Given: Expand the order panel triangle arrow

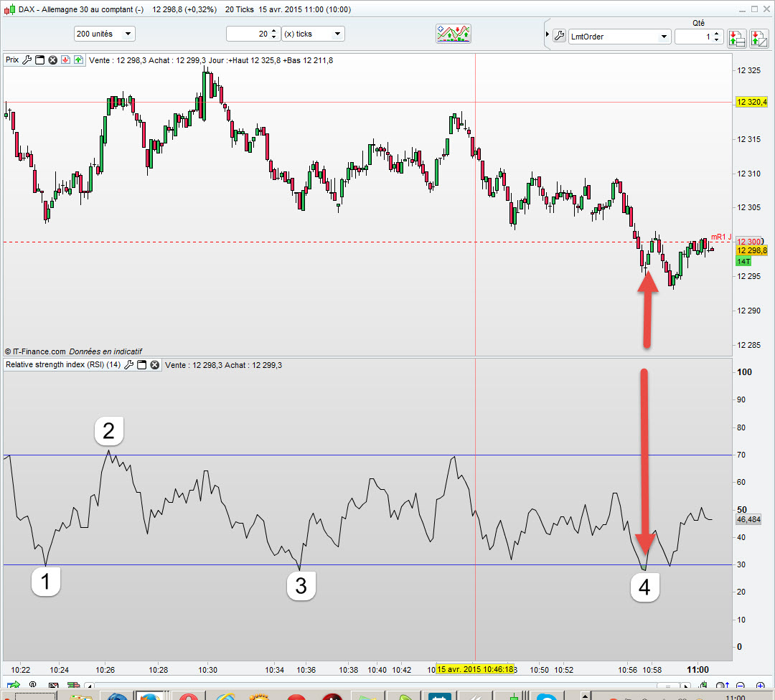Looking at the screenshot, I should coord(547,34).
